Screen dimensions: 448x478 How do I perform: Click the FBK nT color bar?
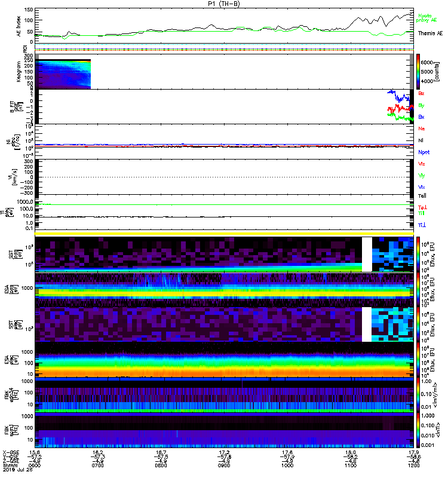click(418, 430)
